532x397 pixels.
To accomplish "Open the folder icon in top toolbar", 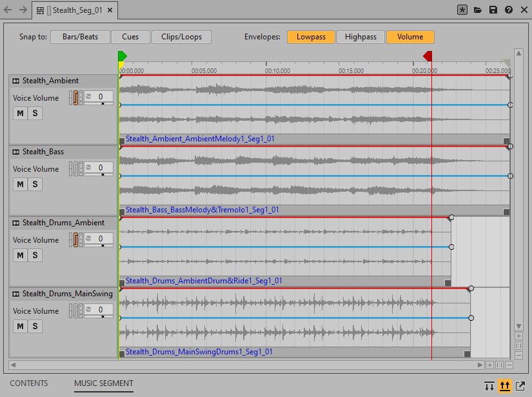I will pos(478,10).
